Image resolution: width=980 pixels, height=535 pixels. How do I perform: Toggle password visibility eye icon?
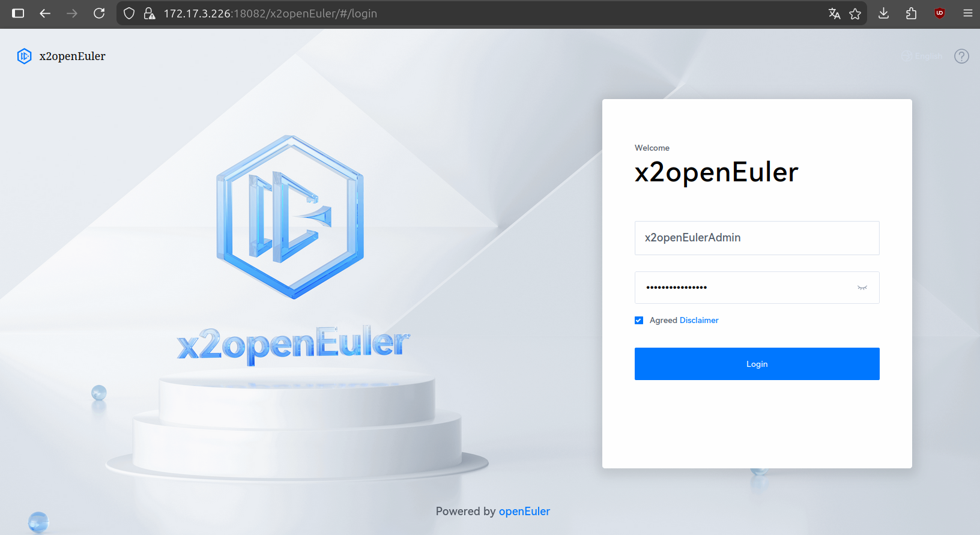coord(862,288)
